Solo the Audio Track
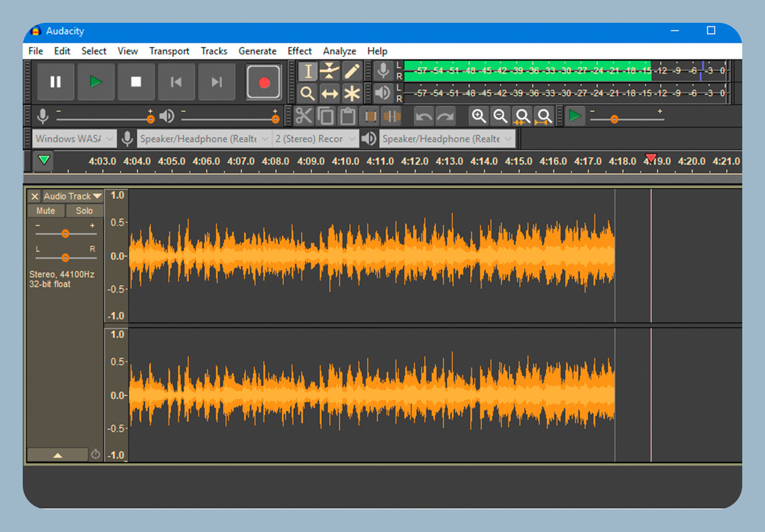765x532 pixels. [x=84, y=211]
